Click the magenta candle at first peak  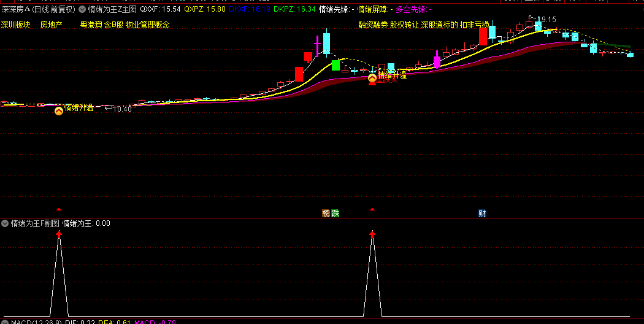click(317, 46)
